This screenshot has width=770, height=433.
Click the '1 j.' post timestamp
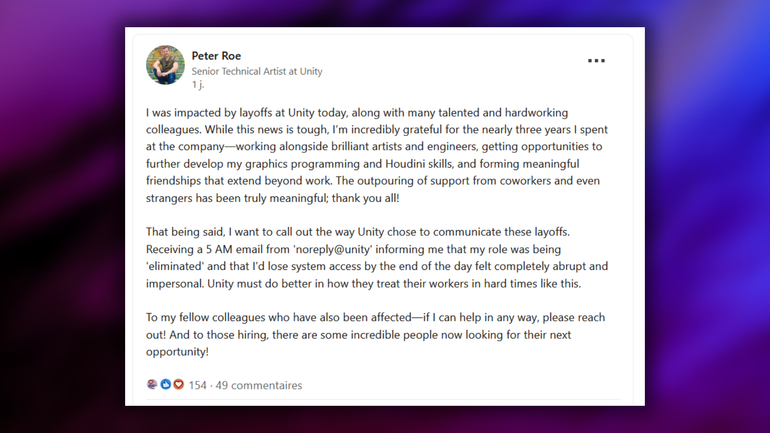tap(198, 85)
